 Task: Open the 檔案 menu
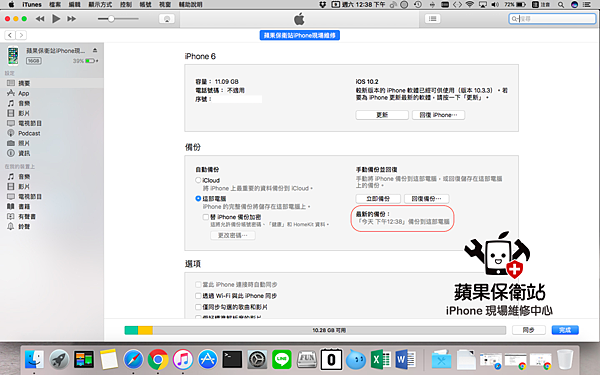point(55,5)
